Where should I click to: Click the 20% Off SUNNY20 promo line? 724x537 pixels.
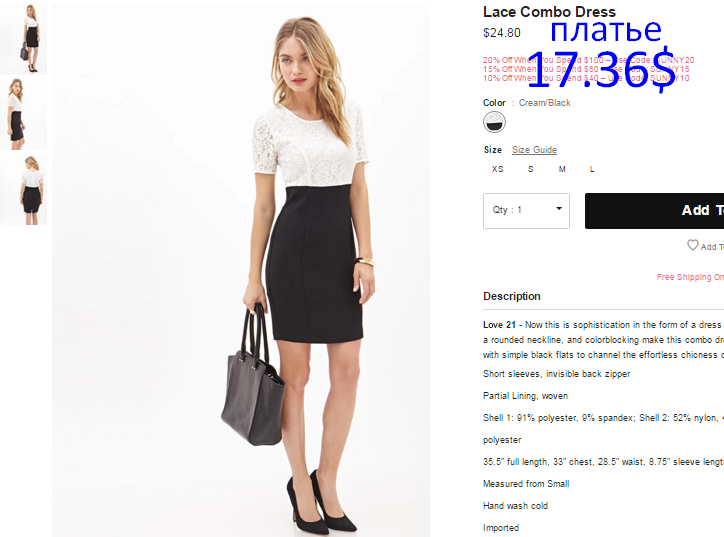pyautogui.click(x=589, y=60)
